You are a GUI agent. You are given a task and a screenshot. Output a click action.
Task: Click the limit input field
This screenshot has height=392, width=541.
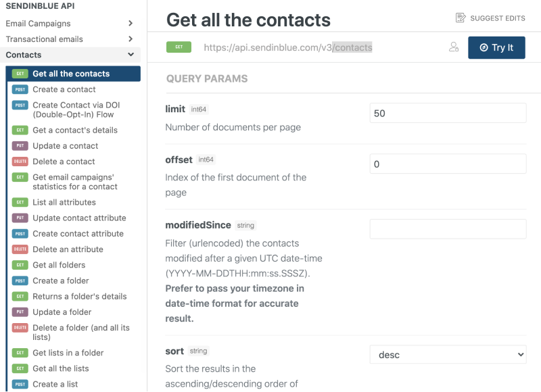pos(448,114)
